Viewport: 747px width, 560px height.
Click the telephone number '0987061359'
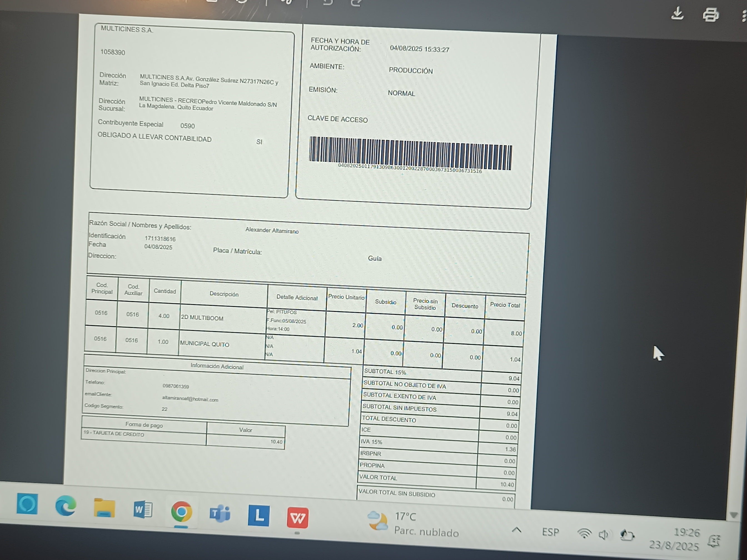[x=176, y=386]
